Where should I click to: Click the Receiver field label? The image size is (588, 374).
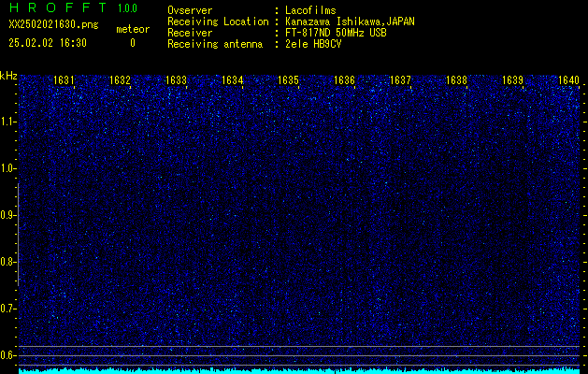point(190,33)
